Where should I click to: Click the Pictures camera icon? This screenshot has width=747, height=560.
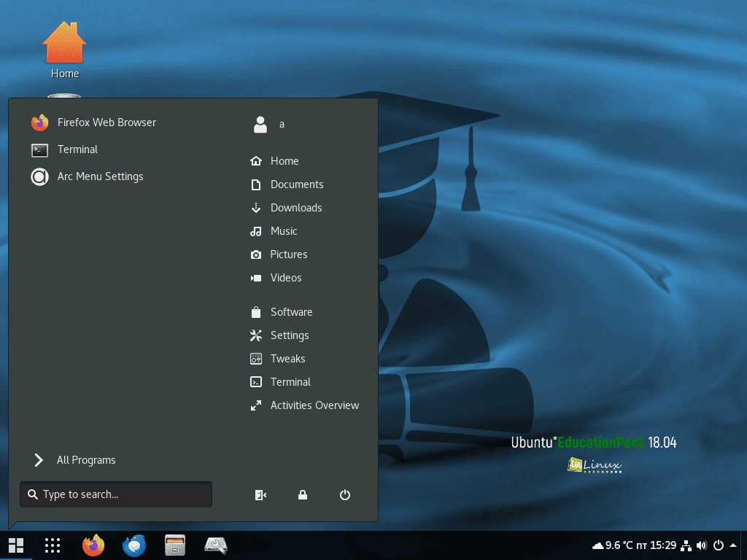pyautogui.click(x=256, y=254)
